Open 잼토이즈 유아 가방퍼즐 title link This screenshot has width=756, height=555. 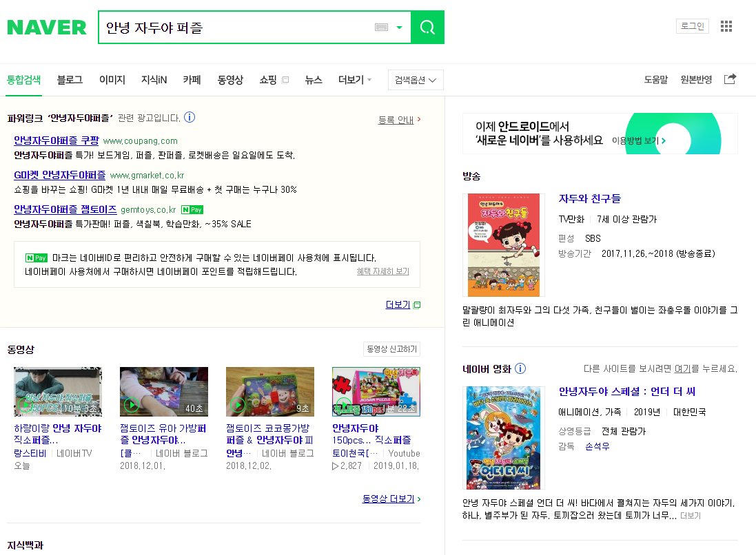click(x=163, y=434)
